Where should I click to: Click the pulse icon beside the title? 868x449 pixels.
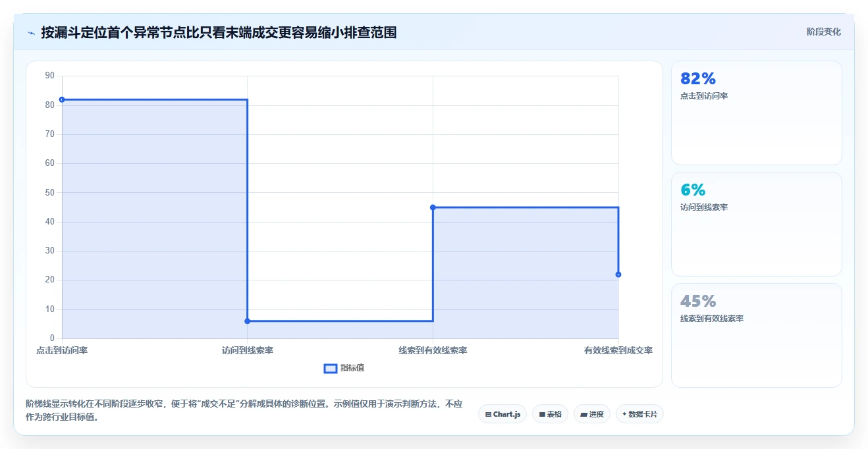pos(32,33)
